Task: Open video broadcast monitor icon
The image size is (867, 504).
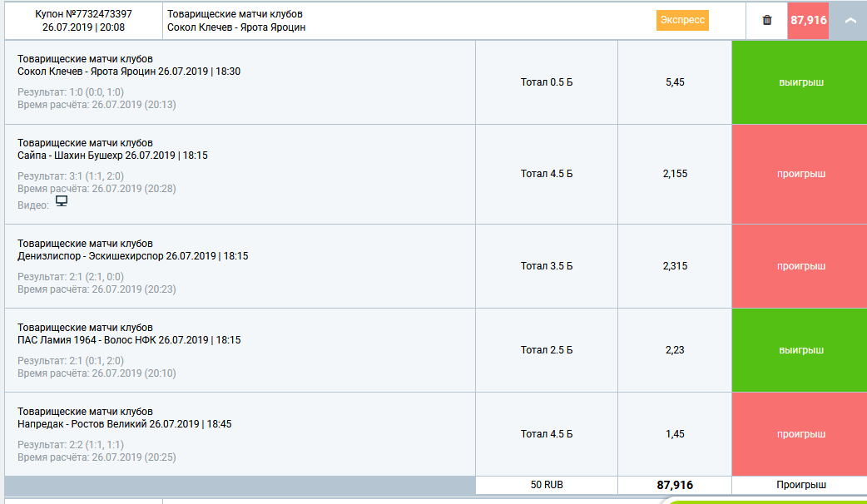Action: pyautogui.click(x=61, y=201)
